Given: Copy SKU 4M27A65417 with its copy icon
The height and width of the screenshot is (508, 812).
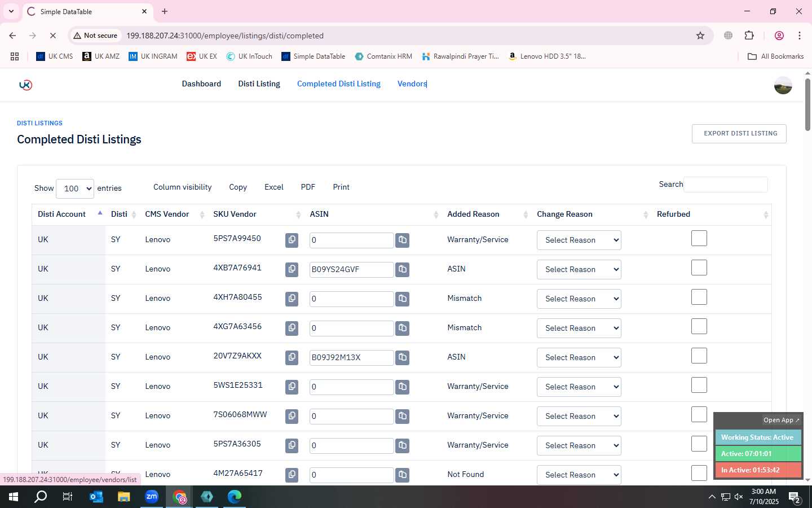Looking at the screenshot, I should pos(292,475).
